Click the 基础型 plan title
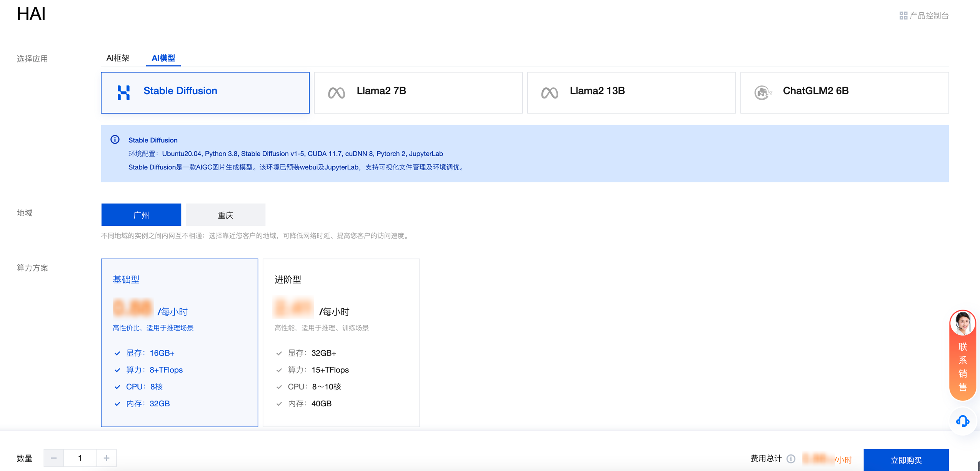The image size is (980, 471). pos(126,279)
